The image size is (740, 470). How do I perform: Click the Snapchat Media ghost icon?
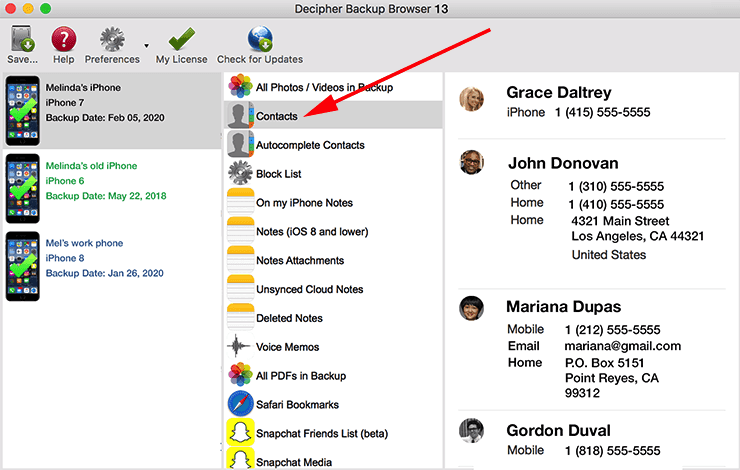pos(240,459)
